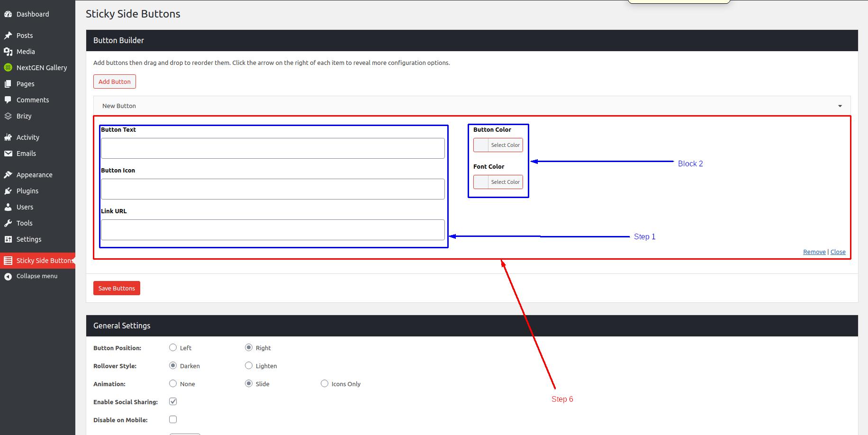Set animation to None
This screenshot has height=435, width=868.
point(173,383)
